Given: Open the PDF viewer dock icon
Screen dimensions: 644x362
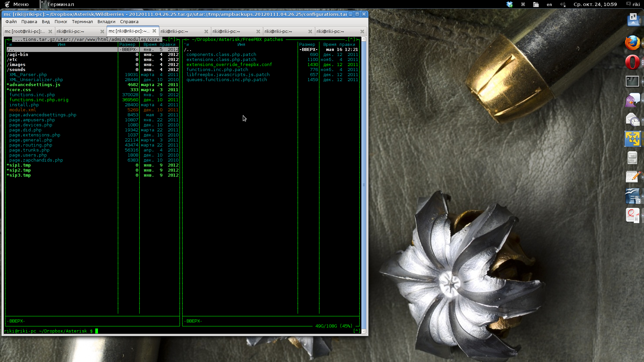Looking at the screenshot, I should point(633,215).
